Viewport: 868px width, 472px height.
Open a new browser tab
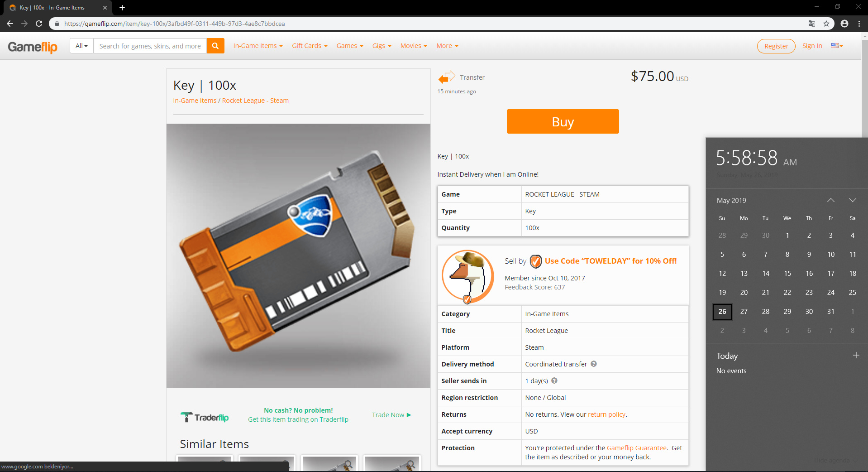click(122, 8)
